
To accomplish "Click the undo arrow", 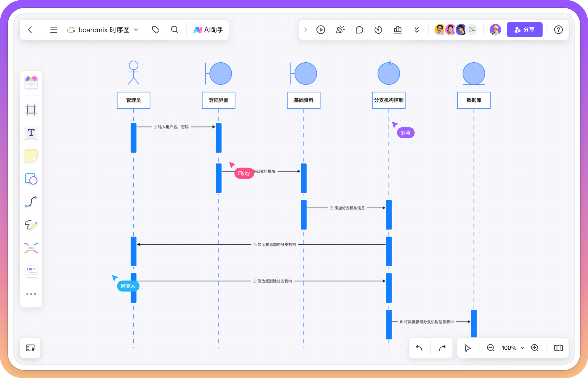I will [419, 348].
